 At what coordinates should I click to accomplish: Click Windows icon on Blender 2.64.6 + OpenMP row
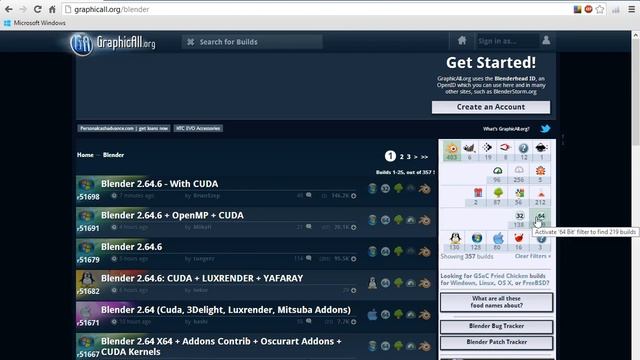pos(373,220)
